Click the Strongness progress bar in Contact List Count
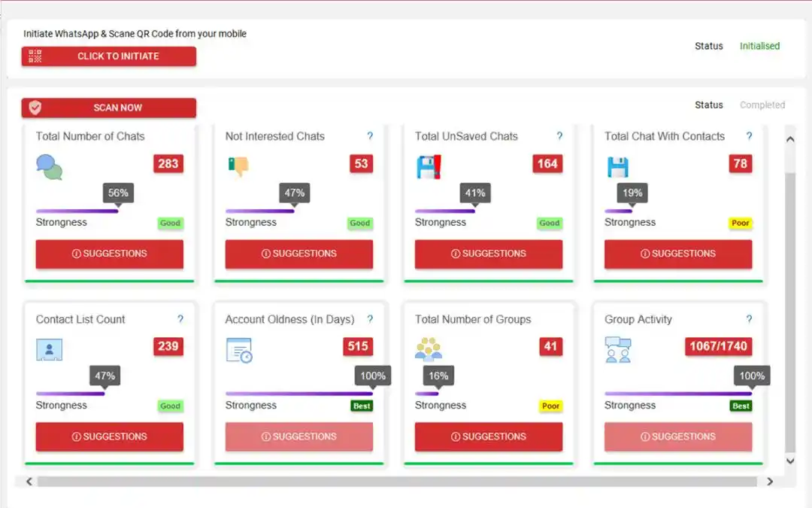Image resolution: width=812 pixels, height=508 pixels. click(x=71, y=394)
